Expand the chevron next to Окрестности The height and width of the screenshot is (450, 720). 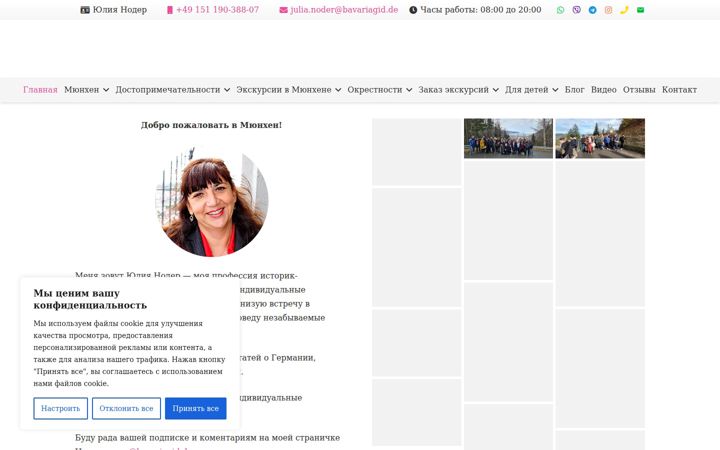pyautogui.click(x=409, y=90)
